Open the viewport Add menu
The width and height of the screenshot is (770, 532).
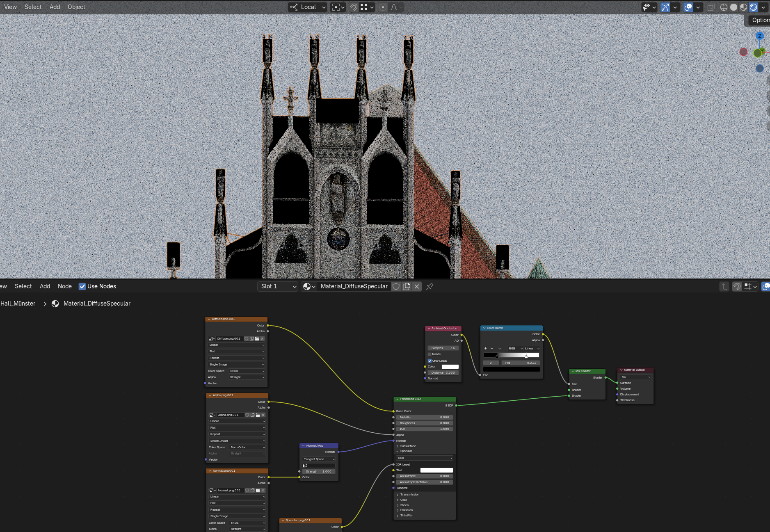pyautogui.click(x=55, y=7)
